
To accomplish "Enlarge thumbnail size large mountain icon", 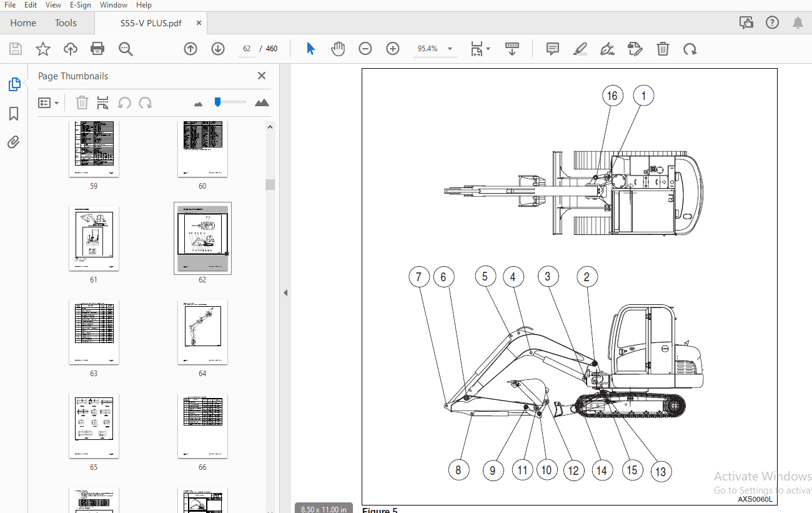I will click(x=262, y=102).
